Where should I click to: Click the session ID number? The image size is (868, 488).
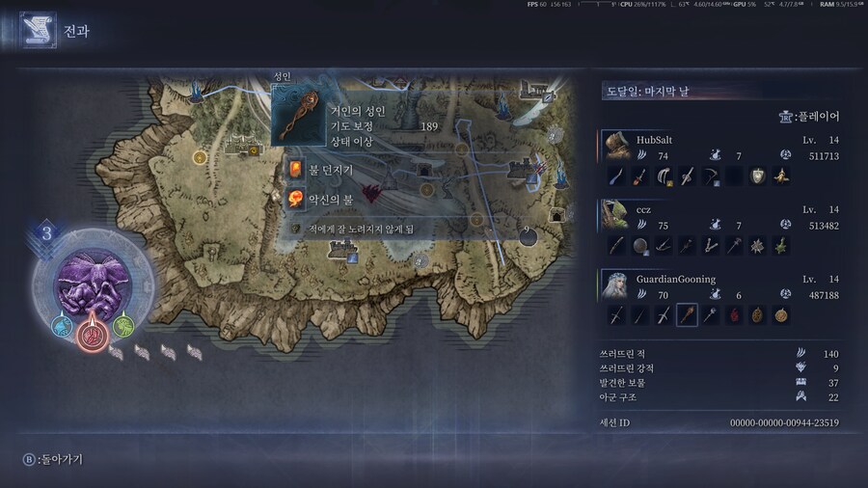(784, 422)
